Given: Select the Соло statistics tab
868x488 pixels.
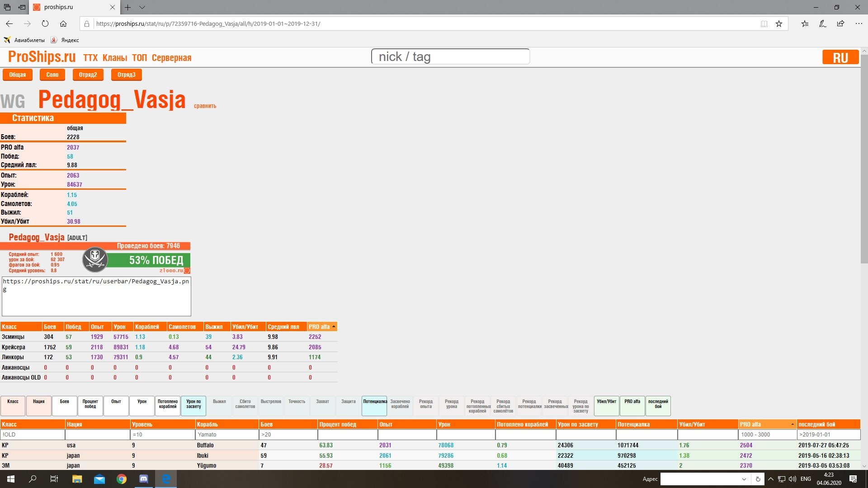Looking at the screenshot, I should coord(52,75).
